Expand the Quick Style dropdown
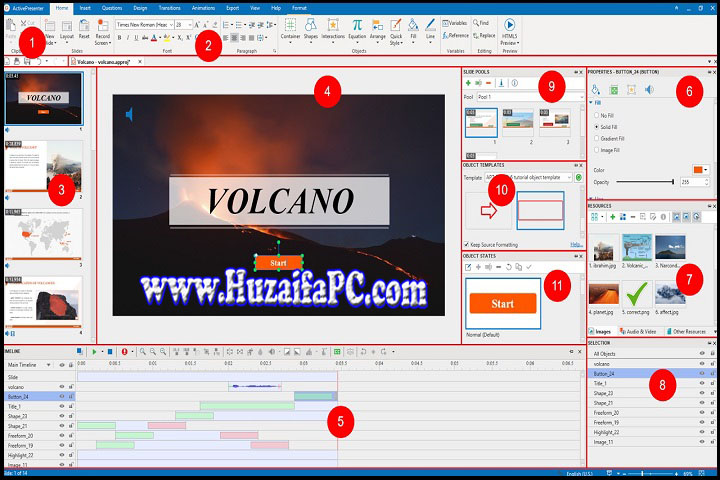The image size is (720, 480). (396, 43)
